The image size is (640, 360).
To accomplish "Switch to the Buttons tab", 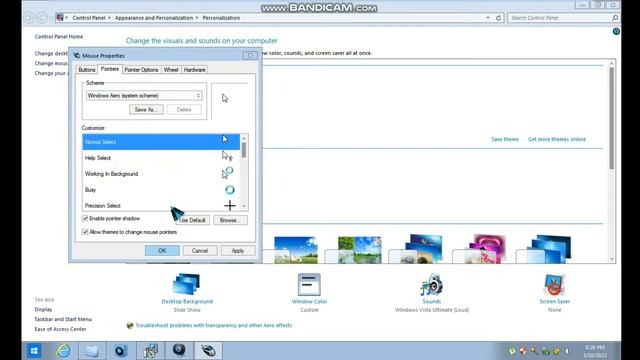I will point(87,70).
